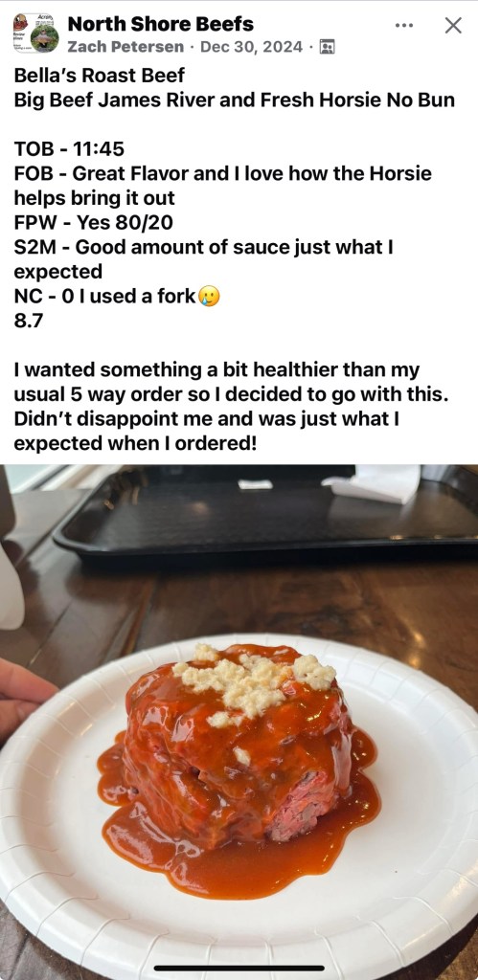Visit Zach Petersen's profile via his name
The width and height of the screenshot is (478, 980).
(125, 47)
